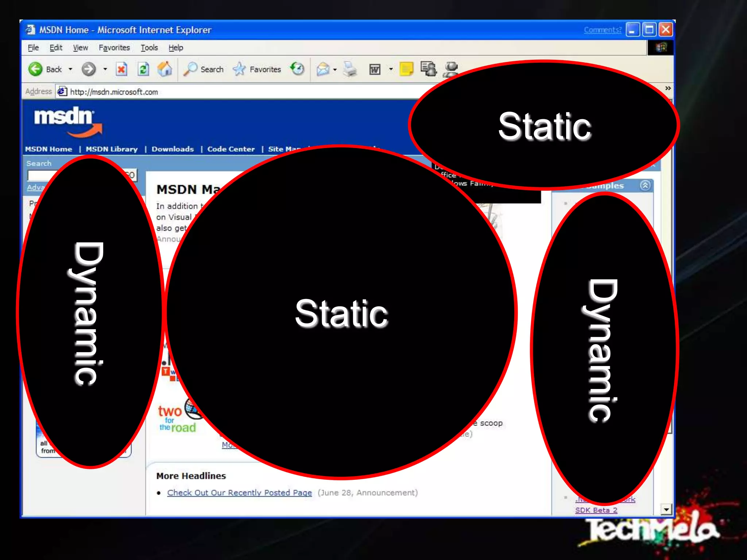Go to MSDN Home nav link
This screenshot has height=560, width=747.
pos(49,149)
